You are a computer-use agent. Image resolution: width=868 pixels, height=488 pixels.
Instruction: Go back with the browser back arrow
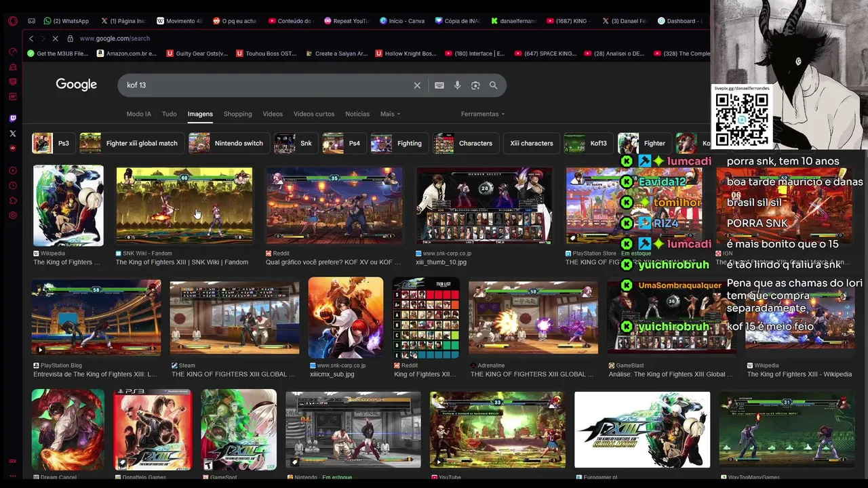tap(31, 39)
